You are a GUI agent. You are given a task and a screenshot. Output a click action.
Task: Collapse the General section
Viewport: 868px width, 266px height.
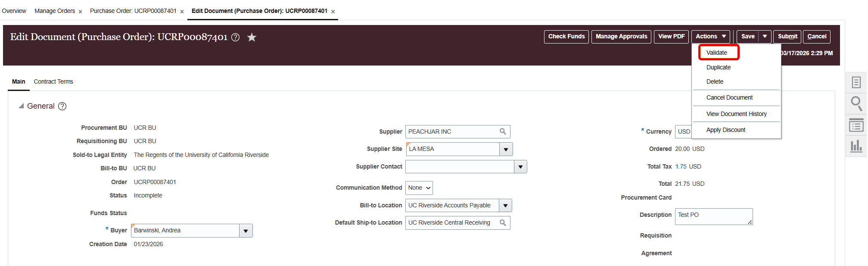click(x=21, y=106)
